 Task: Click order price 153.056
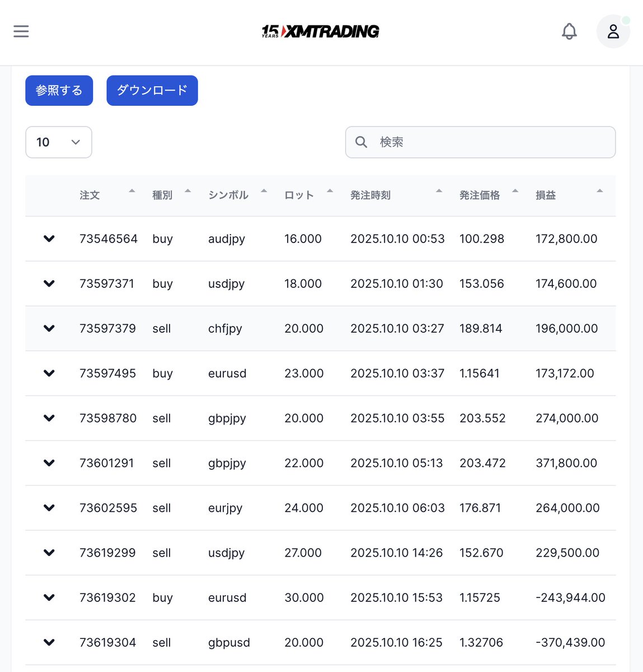point(482,283)
